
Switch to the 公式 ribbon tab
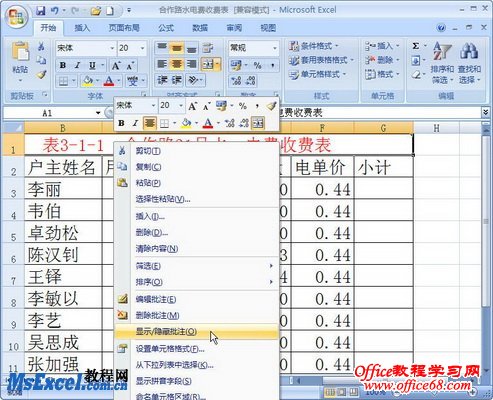click(x=166, y=28)
